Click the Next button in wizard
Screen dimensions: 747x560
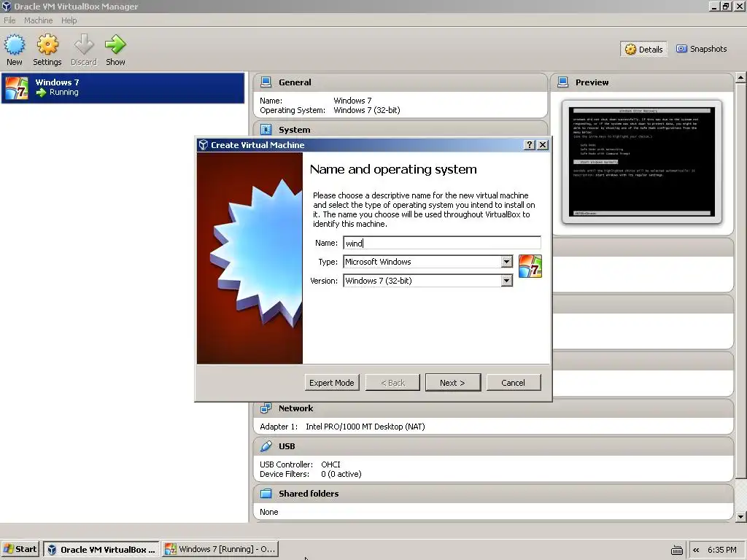[452, 382]
